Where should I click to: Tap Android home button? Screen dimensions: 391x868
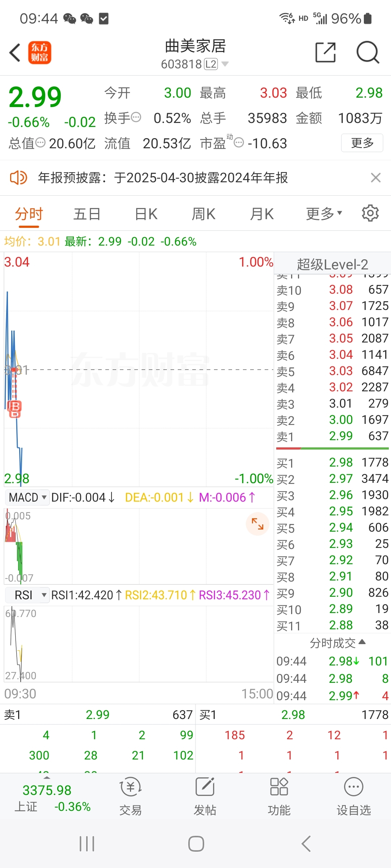pyautogui.click(x=196, y=844)
